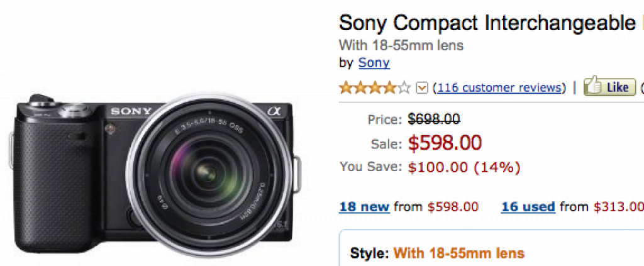Open the 116 customer reviews link
Image resolution: width=644 pixels, height=266 pixels.
(499, 87)
